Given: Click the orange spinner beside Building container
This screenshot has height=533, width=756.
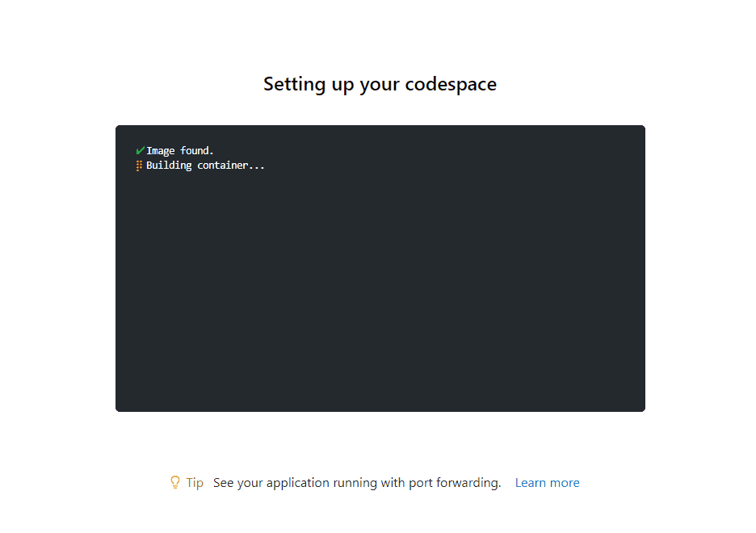Looking at the screenshot, I should tap(139, 166).
